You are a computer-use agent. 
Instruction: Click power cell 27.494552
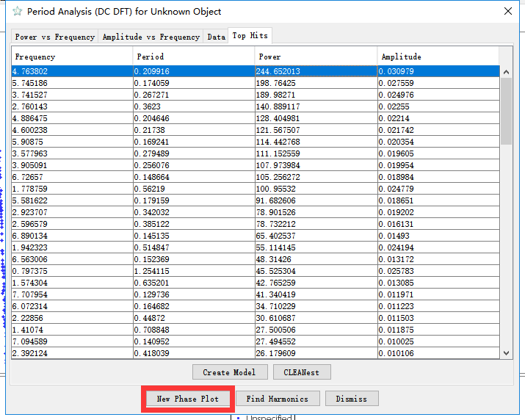coord(316,341)
